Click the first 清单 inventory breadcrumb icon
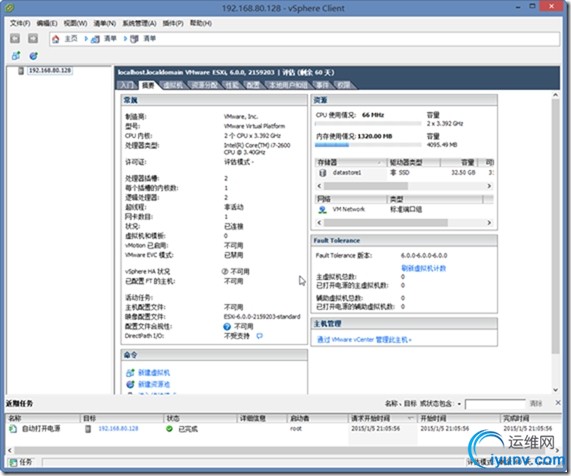This screenshot has width=571, height=476. 95,39
